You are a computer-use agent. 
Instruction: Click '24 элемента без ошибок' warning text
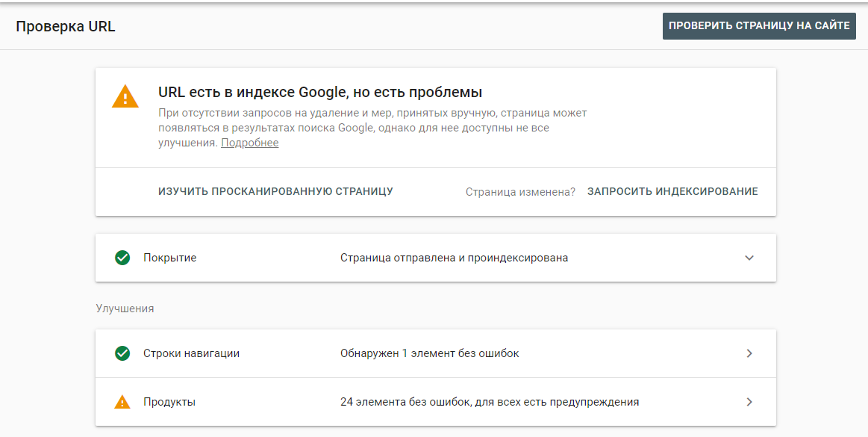click(x=490, y=402)
